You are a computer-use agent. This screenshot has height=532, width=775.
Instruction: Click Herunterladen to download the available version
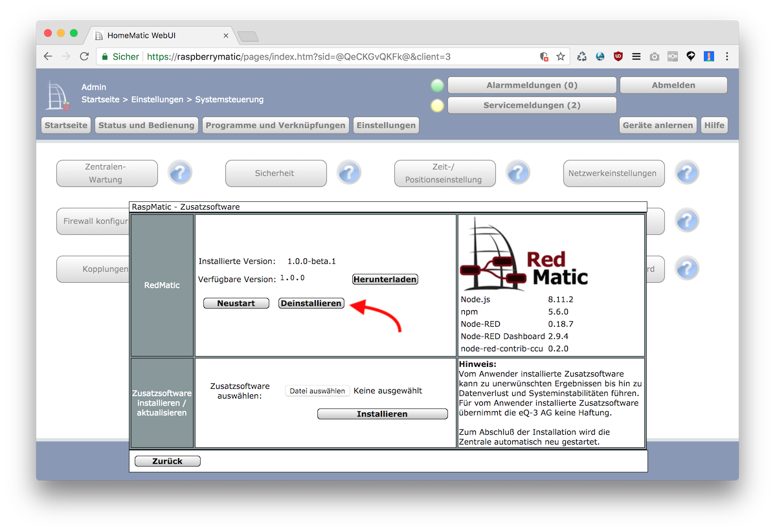tap(385, 280)
